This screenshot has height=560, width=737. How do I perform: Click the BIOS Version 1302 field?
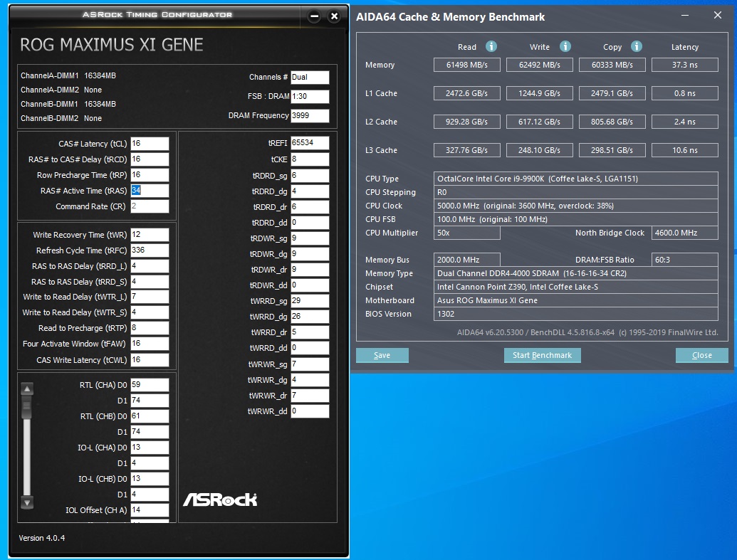576,314
